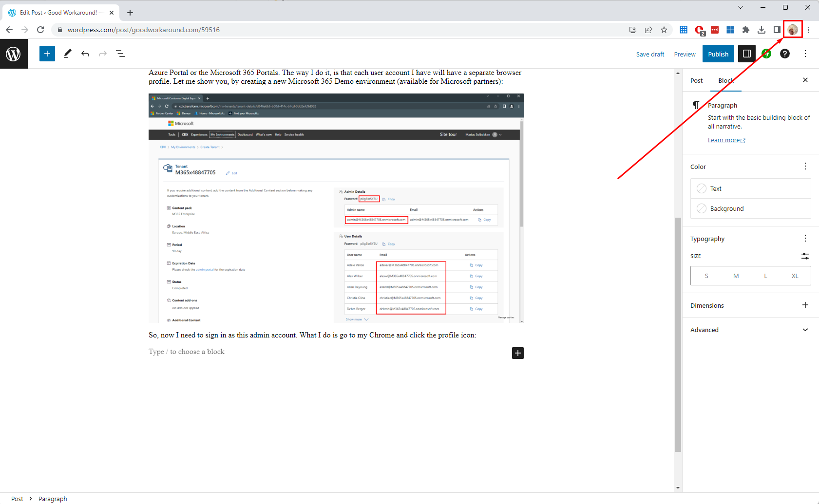Select the Tools pencil icon
Image resolution: width=819 pixels, height=504 pixels.
pos(67,54)
